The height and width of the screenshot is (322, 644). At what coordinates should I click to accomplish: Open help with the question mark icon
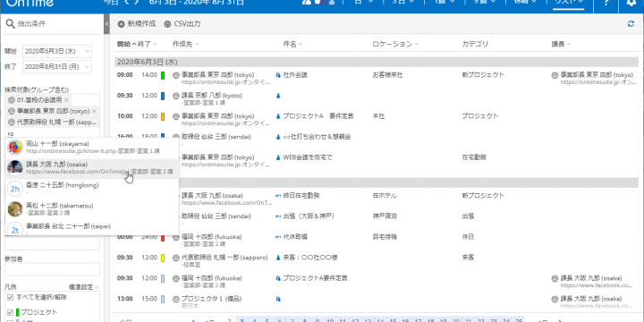point(606,3)
